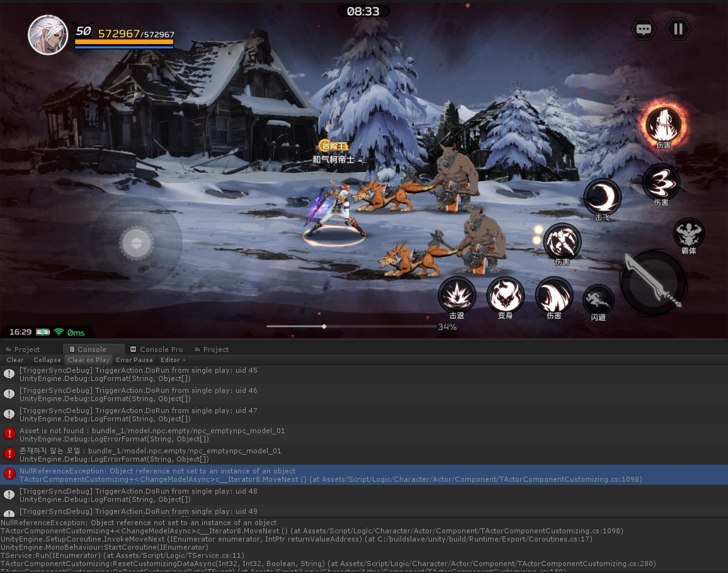Hit the large sword basic attack button
728x573 pixels.
click(654, 282)
